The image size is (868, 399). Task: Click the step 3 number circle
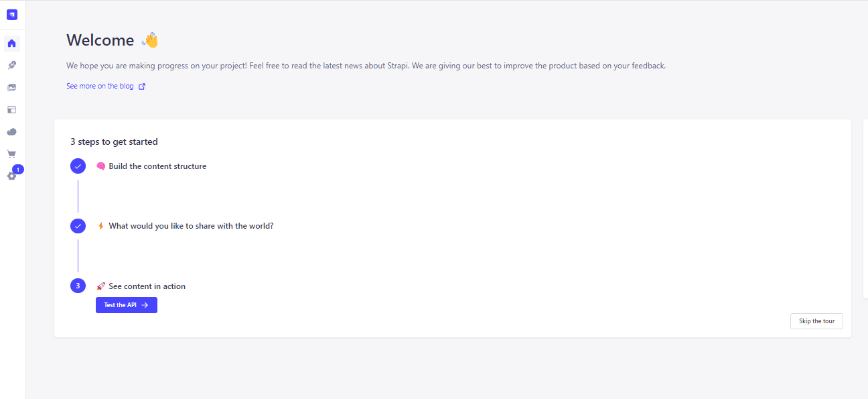pyautogui.click(x=78, y=286)
